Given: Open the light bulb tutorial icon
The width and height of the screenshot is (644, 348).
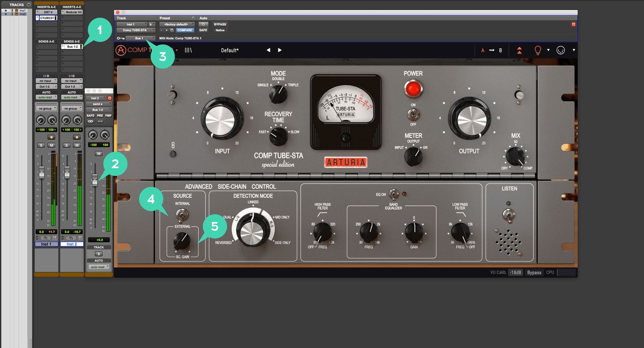Looking at the screenshot, I should tap(538, 50).
